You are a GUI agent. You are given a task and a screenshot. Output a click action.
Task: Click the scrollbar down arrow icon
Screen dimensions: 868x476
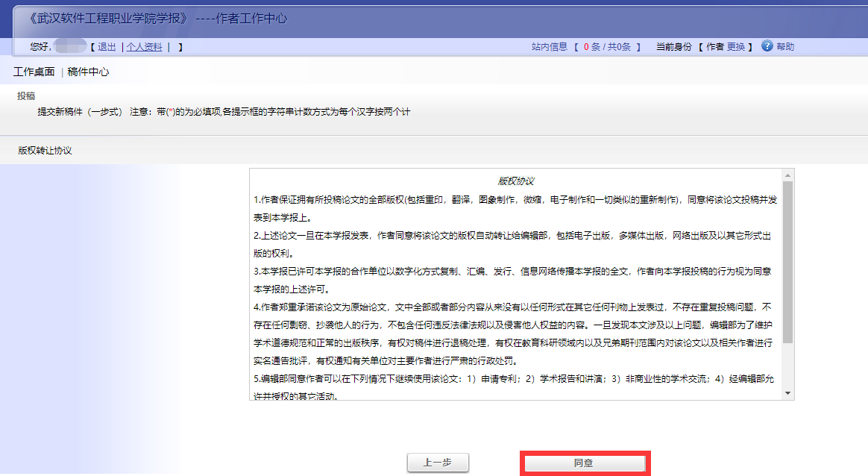(787, 393)
